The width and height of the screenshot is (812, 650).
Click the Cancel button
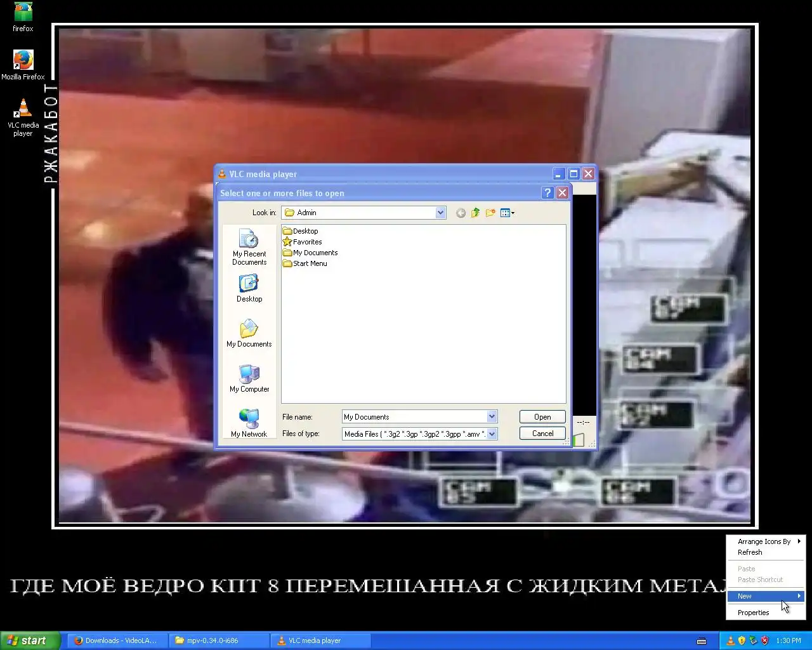click(542, 434)
